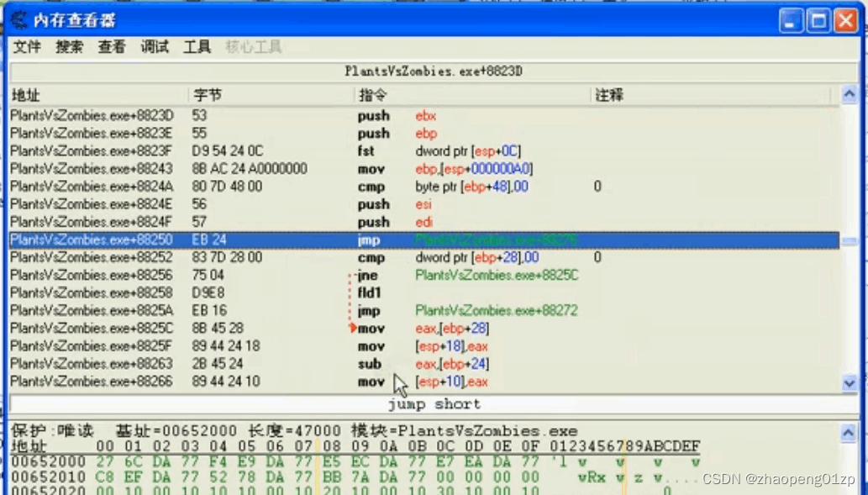Click the PlantsVsZombies.exe+8823D address banner
This screenshot has width=868, height=495.
[434, 71]
